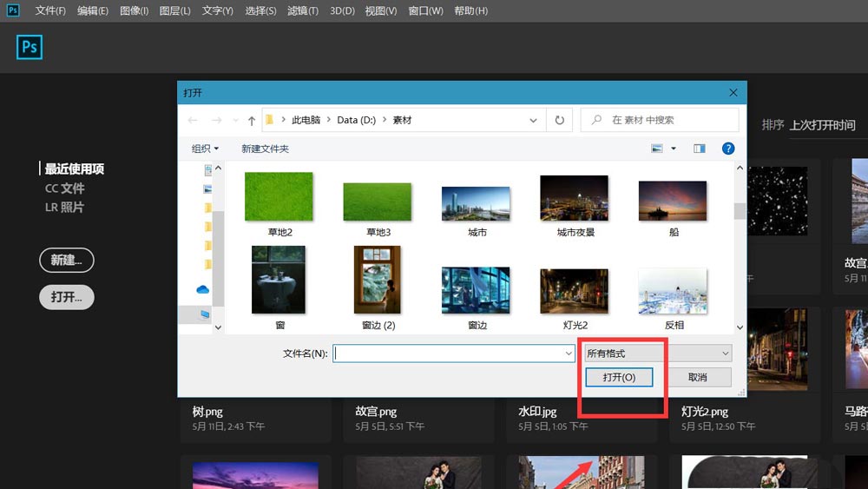Close the 打开 dialog
This screenshot has height=489, width=868.
point(733,92)
